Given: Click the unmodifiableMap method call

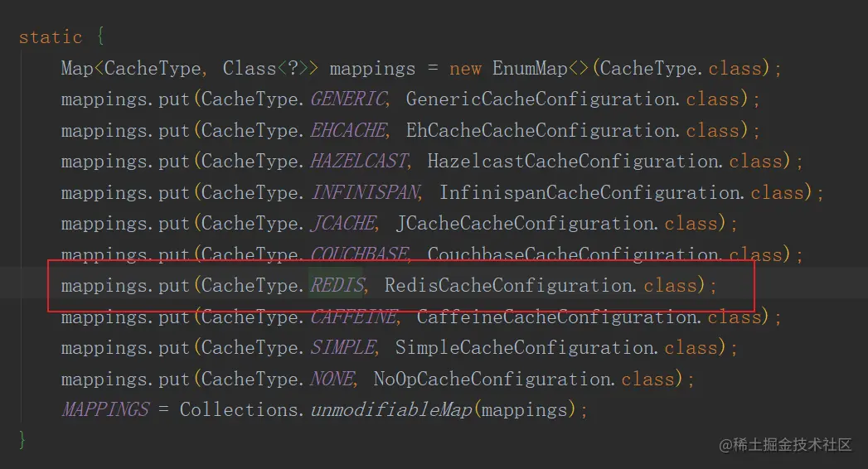Looking at the screenshot, I should (x=391, y=410).
